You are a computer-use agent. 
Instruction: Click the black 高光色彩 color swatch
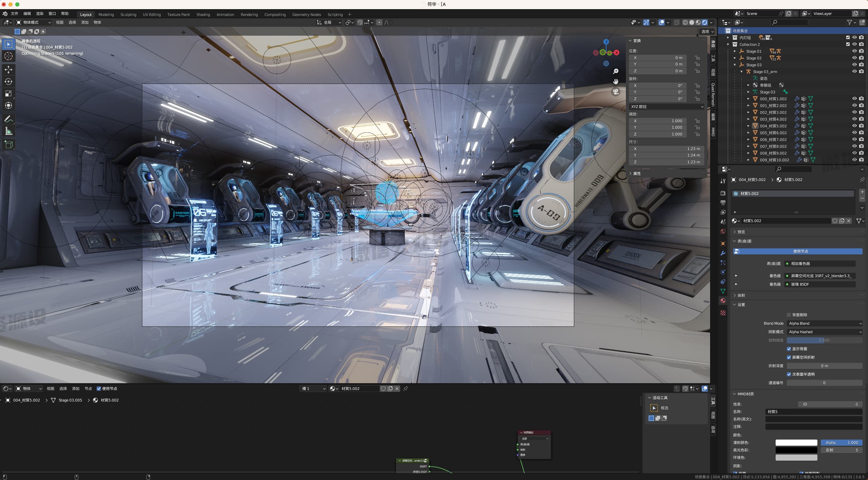(796, 450)
